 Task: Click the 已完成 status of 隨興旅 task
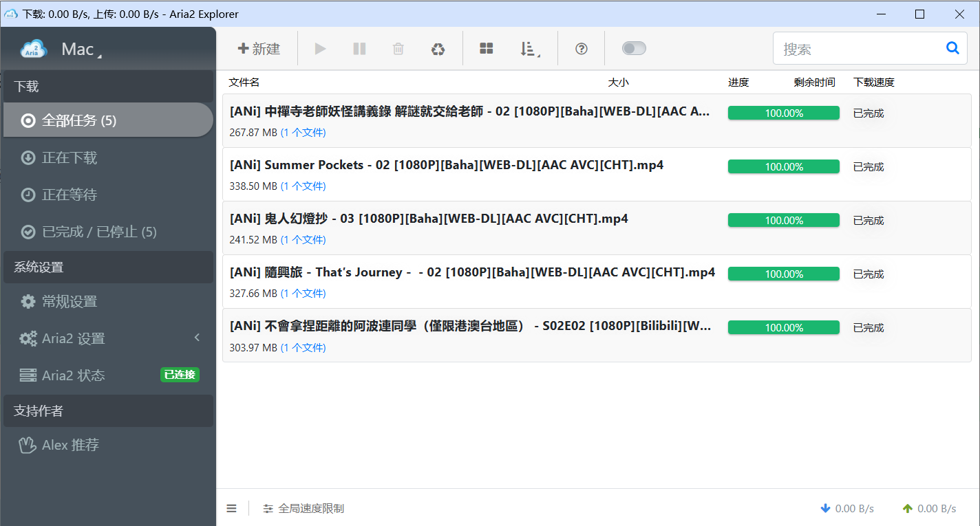pyautogui.click(x=869, y=274)
